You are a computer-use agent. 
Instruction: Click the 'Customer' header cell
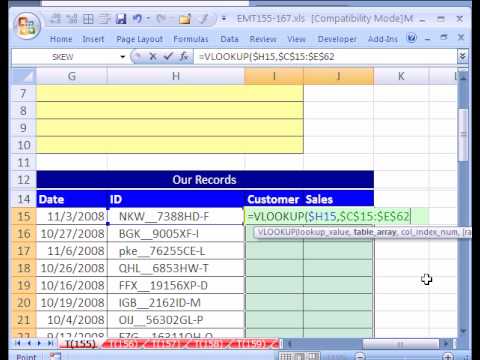point(274,199)
